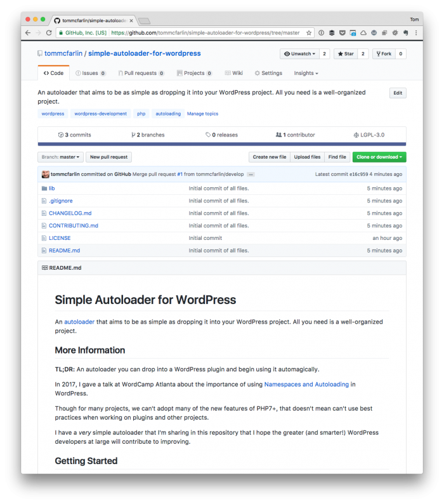This screenshot has width=444, height=504.
Task: Click the autoloading topic tag
Action: tap(168, 114)
